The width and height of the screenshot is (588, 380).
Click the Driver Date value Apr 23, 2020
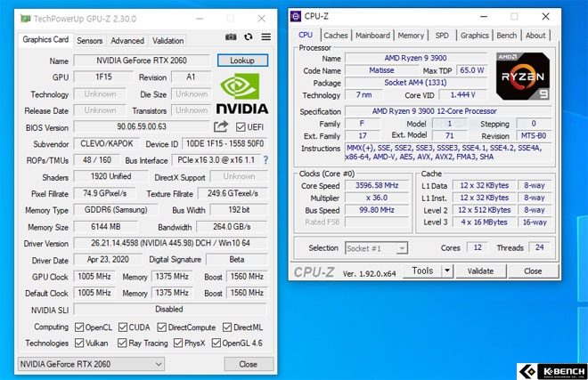point(108,259)
